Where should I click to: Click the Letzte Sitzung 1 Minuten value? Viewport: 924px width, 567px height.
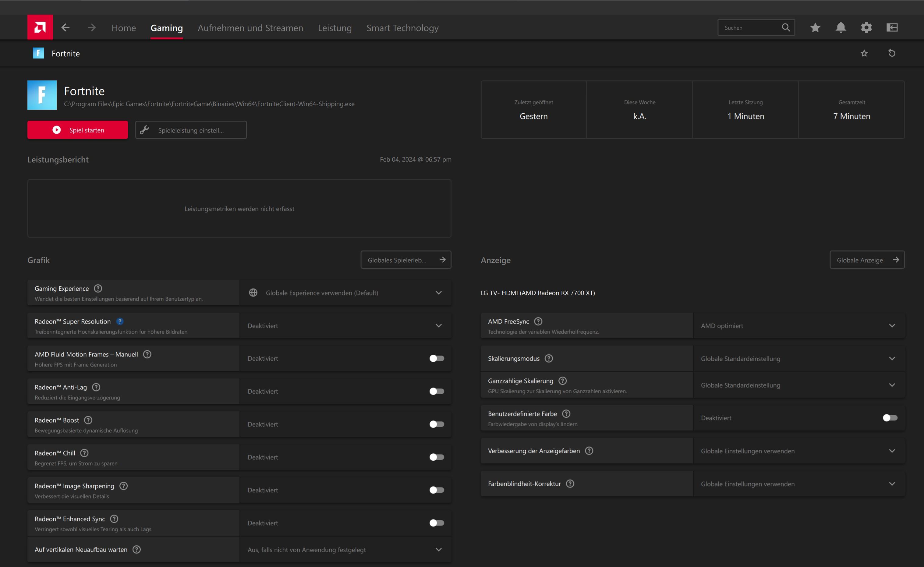(746, 116)
